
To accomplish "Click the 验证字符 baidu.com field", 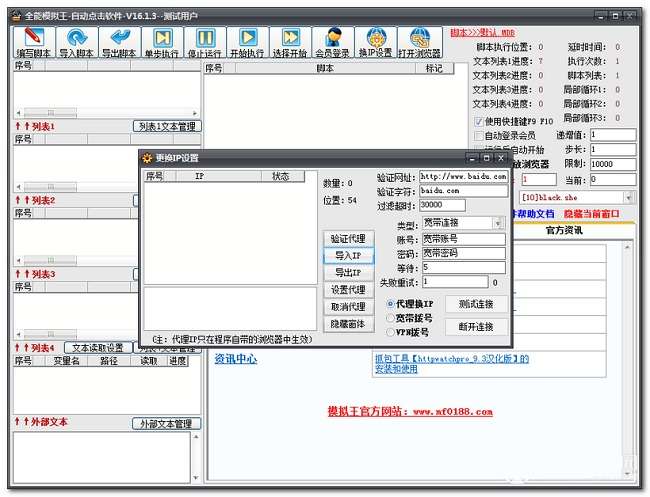I will tap(463, 191).
